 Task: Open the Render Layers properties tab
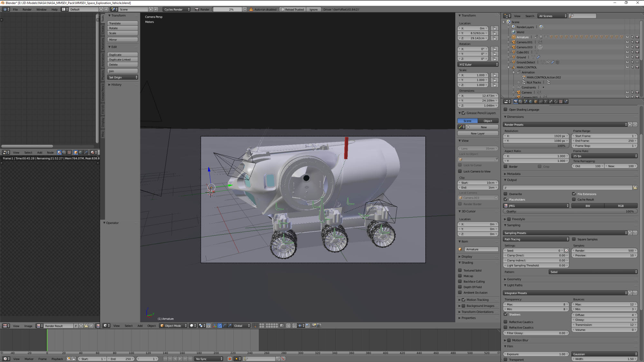(521, 101)
